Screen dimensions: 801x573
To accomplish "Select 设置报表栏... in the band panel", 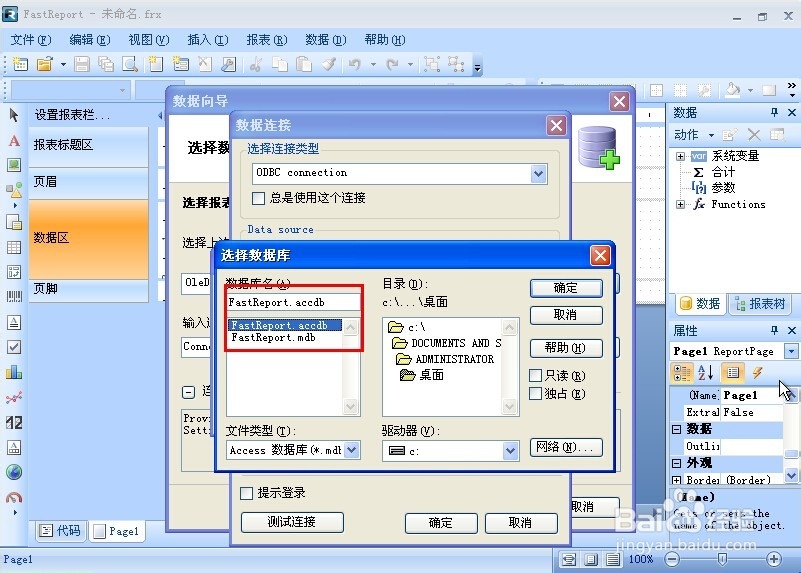I will tap(72, 115).
